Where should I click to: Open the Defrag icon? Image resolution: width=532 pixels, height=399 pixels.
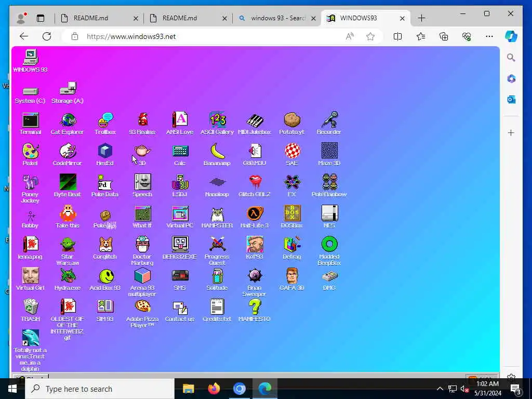292,248
